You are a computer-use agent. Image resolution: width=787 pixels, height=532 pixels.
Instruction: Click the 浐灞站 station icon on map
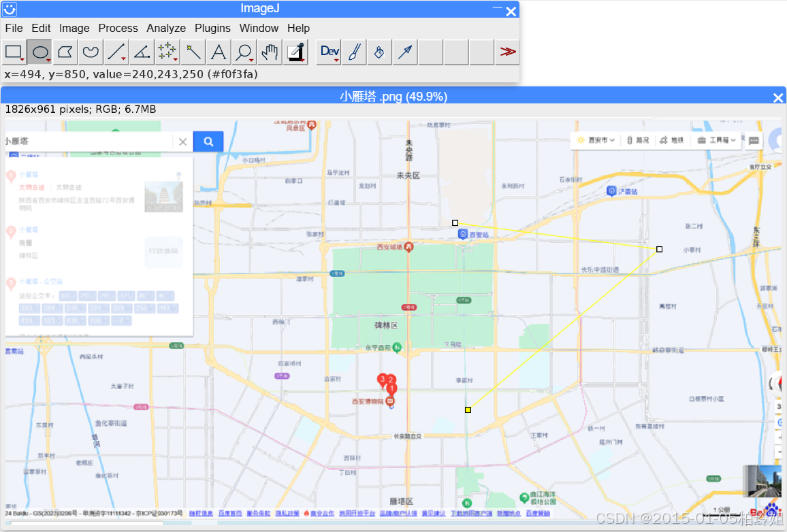(611, 191)
